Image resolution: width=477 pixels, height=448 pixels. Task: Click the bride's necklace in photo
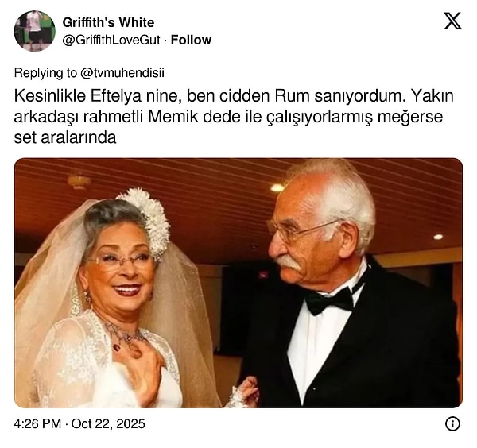(x=123, y=336)
